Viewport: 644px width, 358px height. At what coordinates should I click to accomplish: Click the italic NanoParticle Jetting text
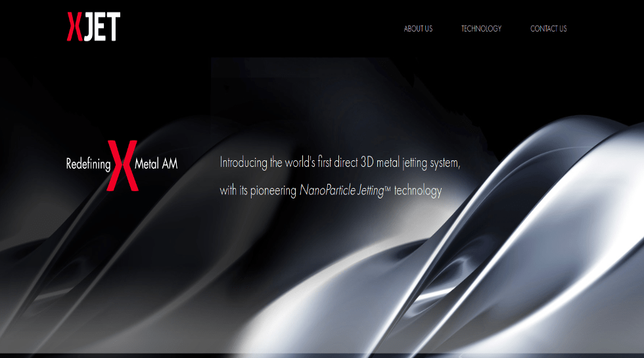pyautogui.click(x=341, y=191)
